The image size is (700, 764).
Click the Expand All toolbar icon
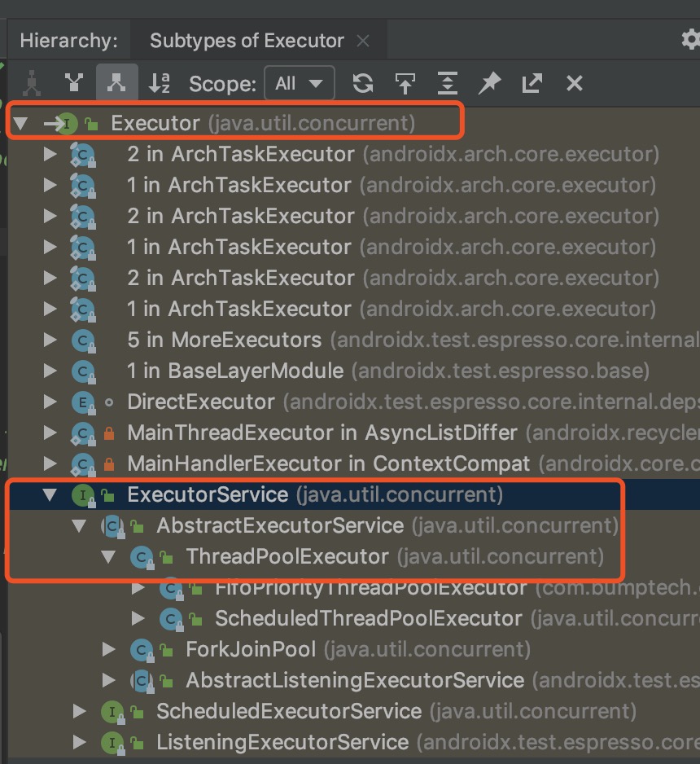(448, 83)
